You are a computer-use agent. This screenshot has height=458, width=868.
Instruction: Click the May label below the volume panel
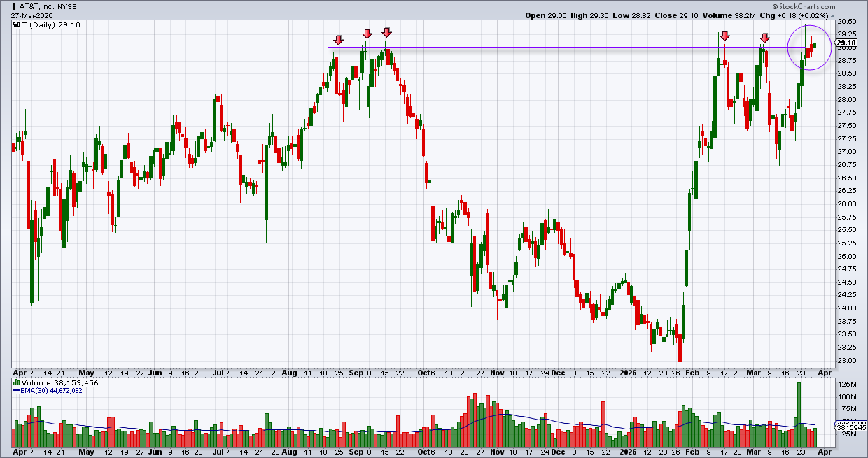coord(86,452)
